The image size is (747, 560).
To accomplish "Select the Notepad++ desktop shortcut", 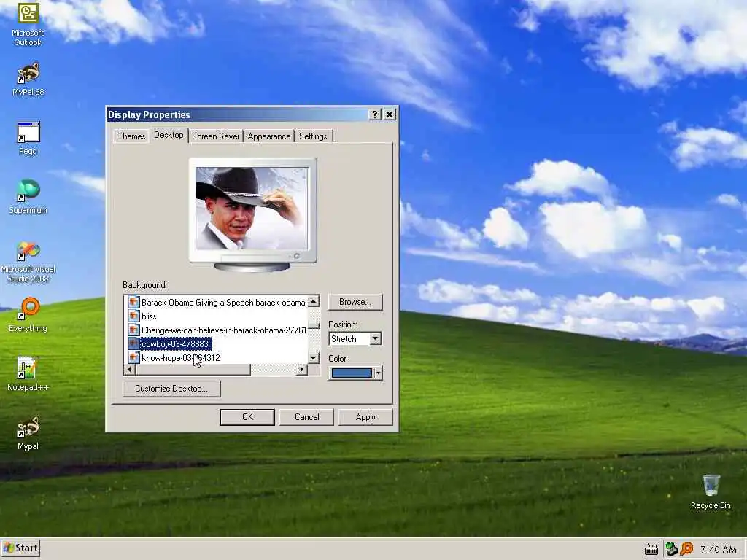I will 28,374.
